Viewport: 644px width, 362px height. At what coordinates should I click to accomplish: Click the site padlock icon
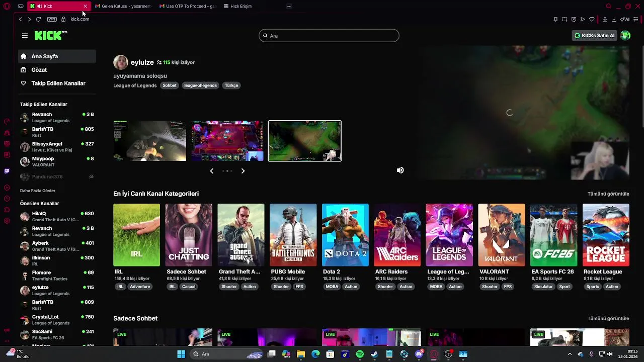coord(63,19)
